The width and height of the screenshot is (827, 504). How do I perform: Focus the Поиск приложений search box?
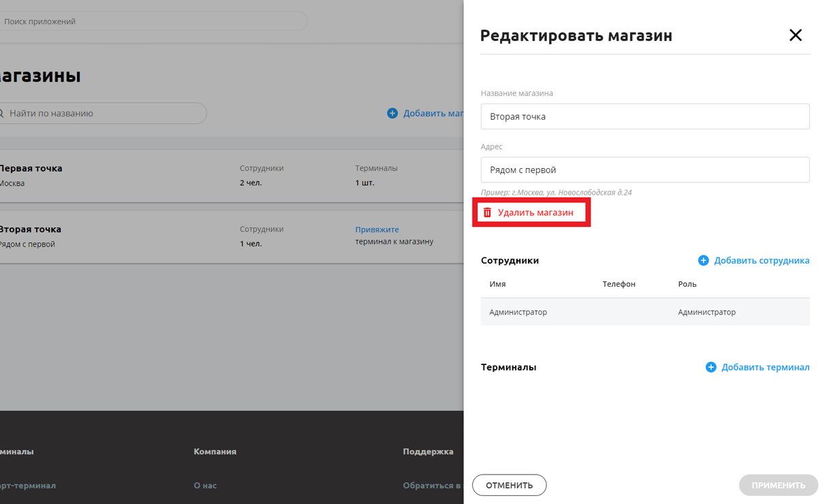(x=153, y=21)
